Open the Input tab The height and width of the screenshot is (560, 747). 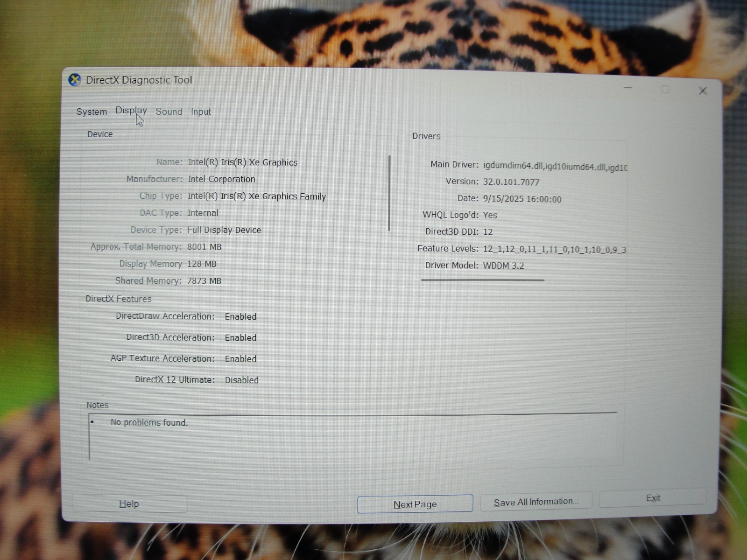(x=201, y=112)
